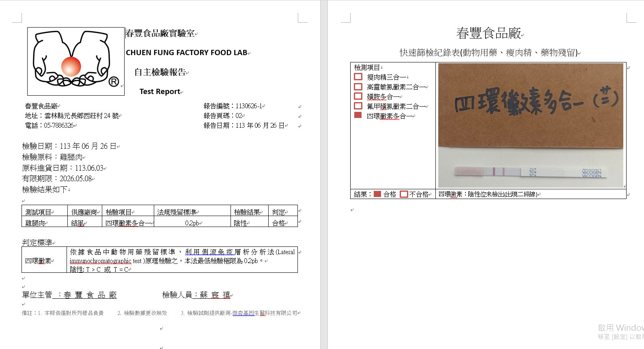
Task: Click the heading 春豐食品廠實驗室
Action: point(160,33)
